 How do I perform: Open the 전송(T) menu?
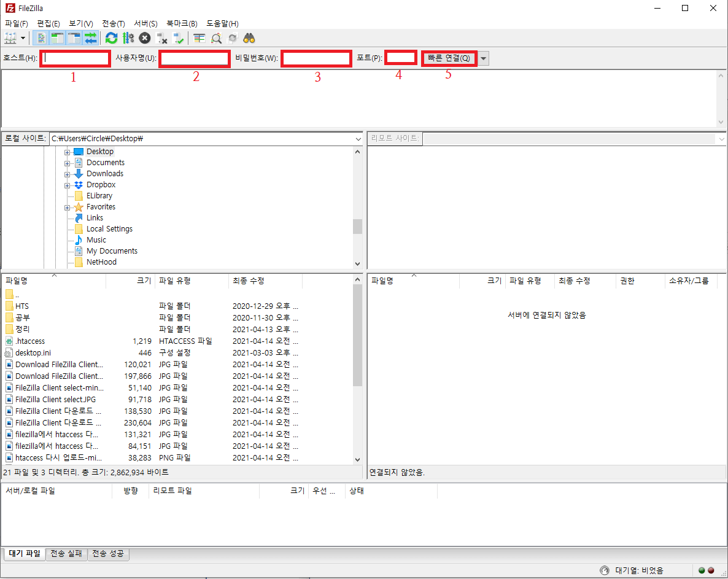[x=114, y=24]
